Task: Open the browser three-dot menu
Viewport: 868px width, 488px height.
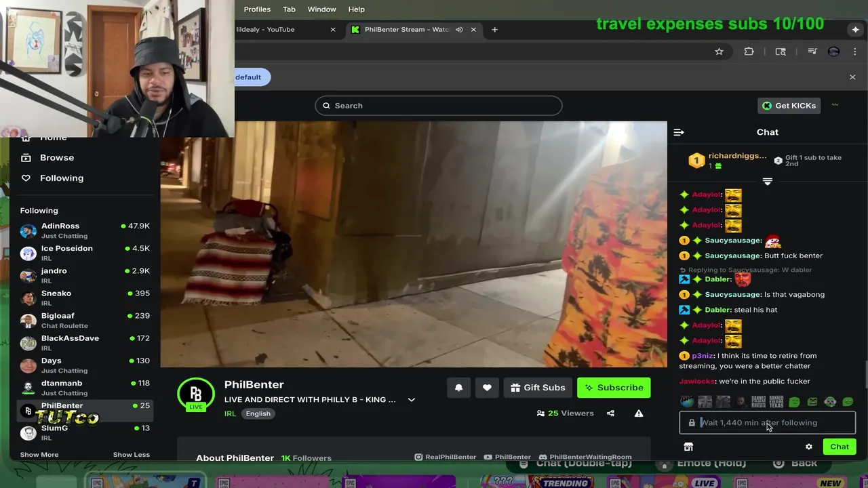Action: pyautogui.click(x=854, y=52)
